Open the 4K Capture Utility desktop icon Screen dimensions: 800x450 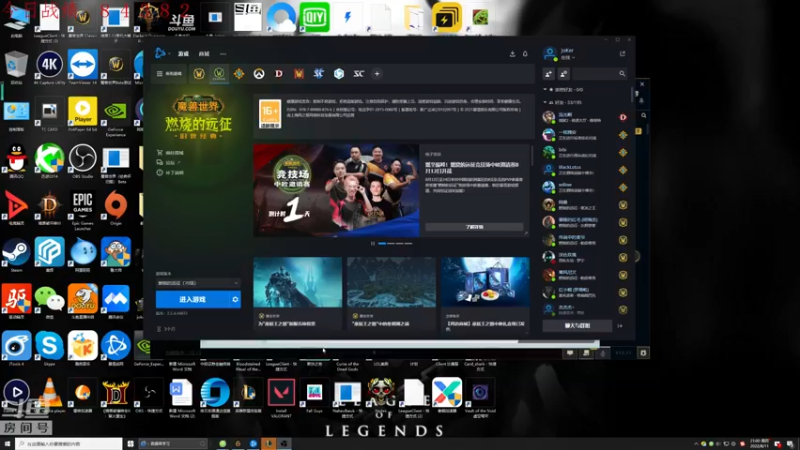pos(49,67)
